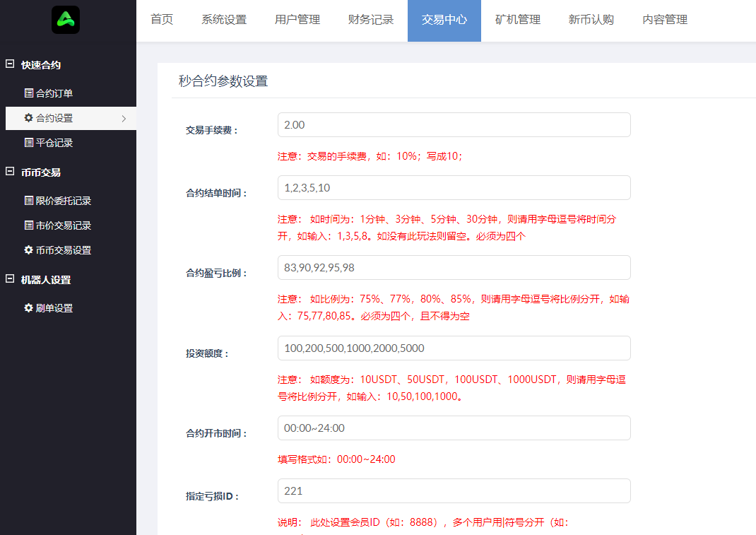The width and height of the screenshot is (756, 535).
Task: Click into the 合约盈亏比例 field
Action: pyautogui.click(x=454, y=268)
